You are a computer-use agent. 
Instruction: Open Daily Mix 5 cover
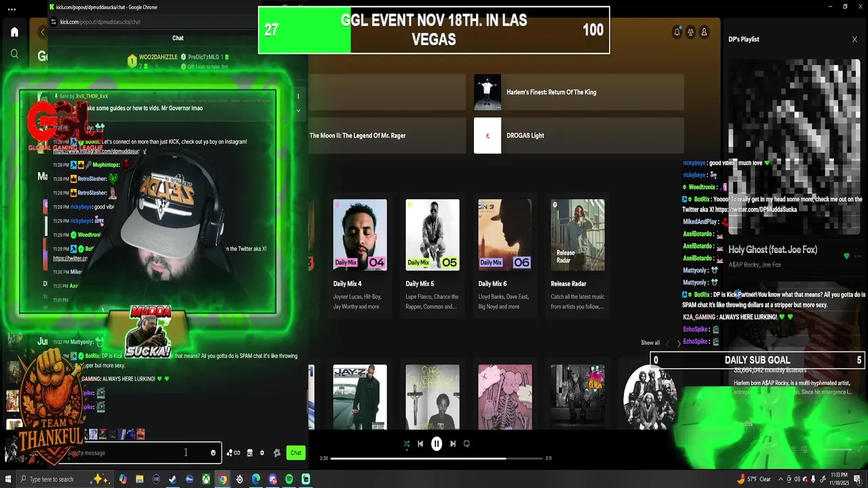pos(433,235)
